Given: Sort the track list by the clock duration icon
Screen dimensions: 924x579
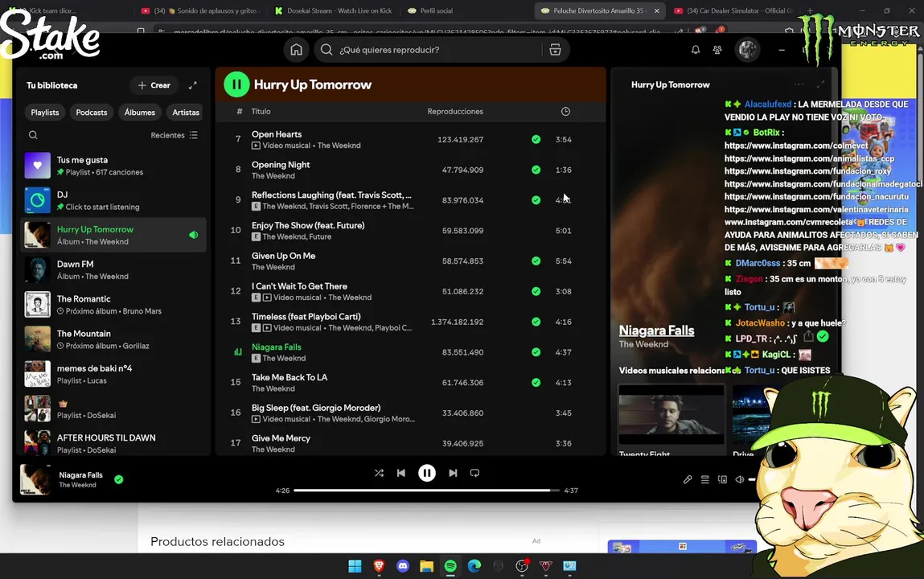Looking at the screenshot, I should click(565, 111).
